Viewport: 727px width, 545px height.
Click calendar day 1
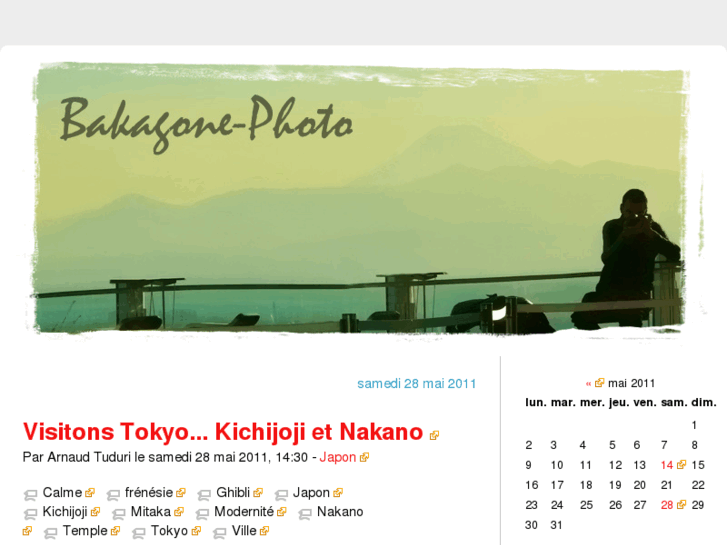click(694, 425)
